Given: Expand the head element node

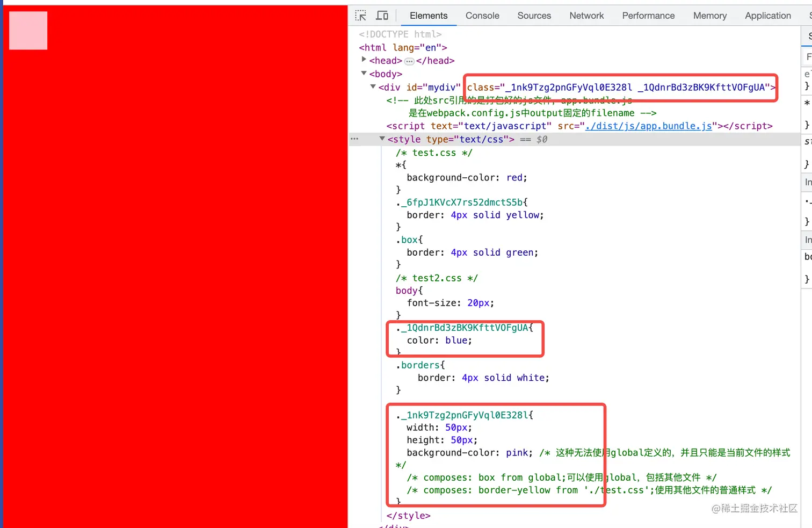Looking at the screenshot, I should 364,60.
